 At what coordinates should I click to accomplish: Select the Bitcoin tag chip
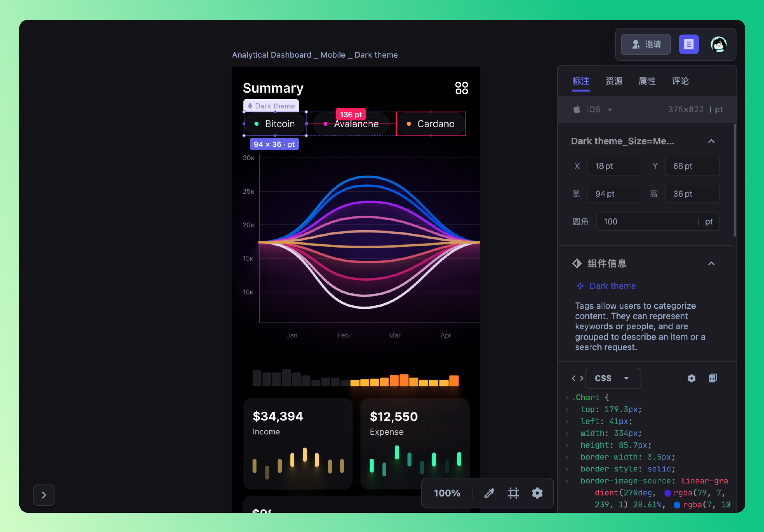click(275, 124)
